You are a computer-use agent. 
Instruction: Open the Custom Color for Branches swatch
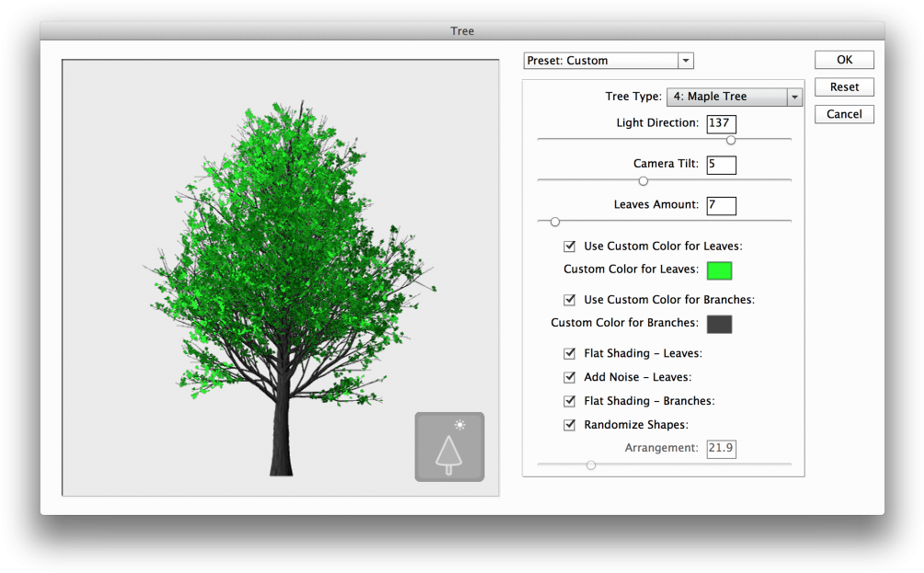718,323
